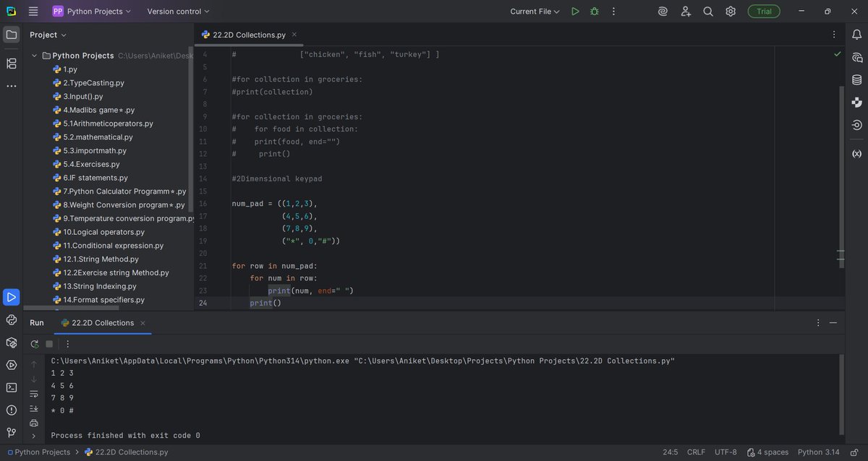Click 22.2D Collections.py breadcrumb in status bar
The image size is (868, 461).
click(126, 452)
